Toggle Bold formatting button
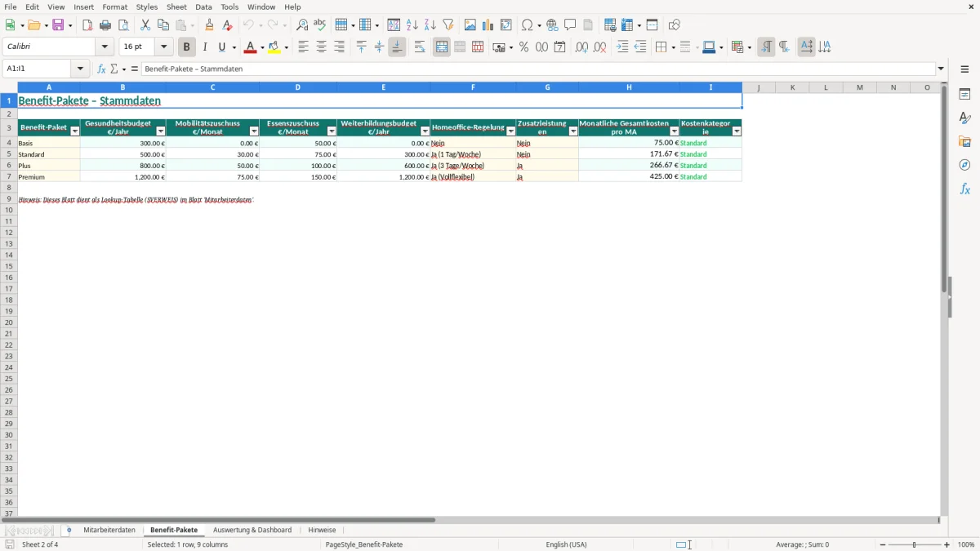The image size is (980, 551). [x=187, y=47]
